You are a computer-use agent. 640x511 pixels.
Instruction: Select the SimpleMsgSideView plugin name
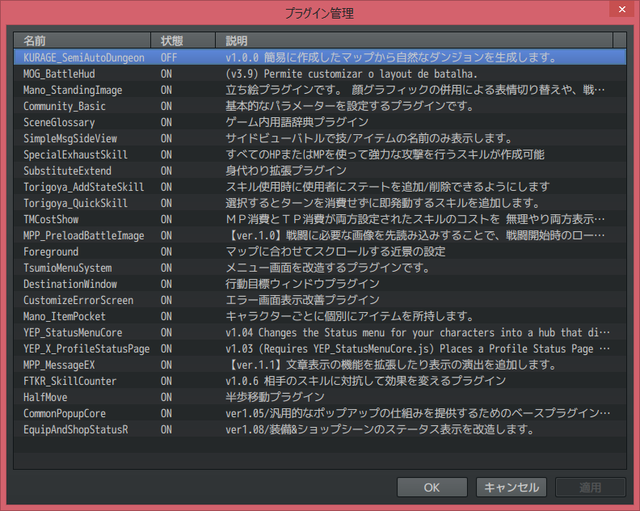(70, 139)
